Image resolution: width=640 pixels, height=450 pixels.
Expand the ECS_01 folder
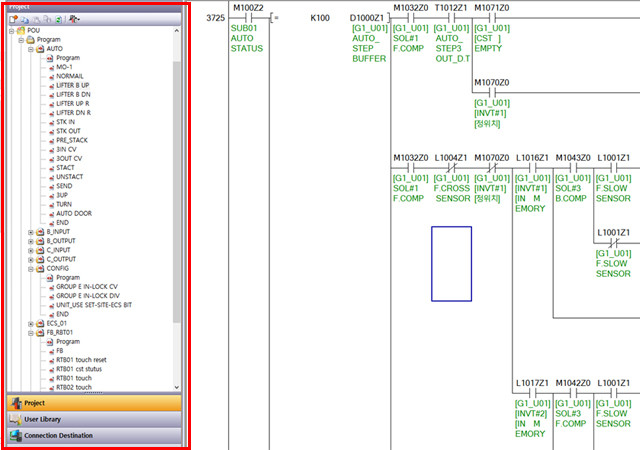coord(31,323)
